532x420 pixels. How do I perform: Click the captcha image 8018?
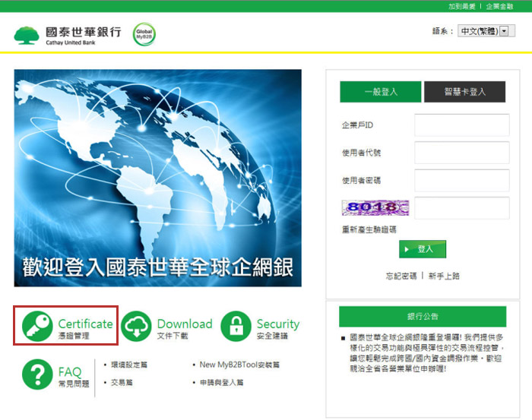(375, 208)
